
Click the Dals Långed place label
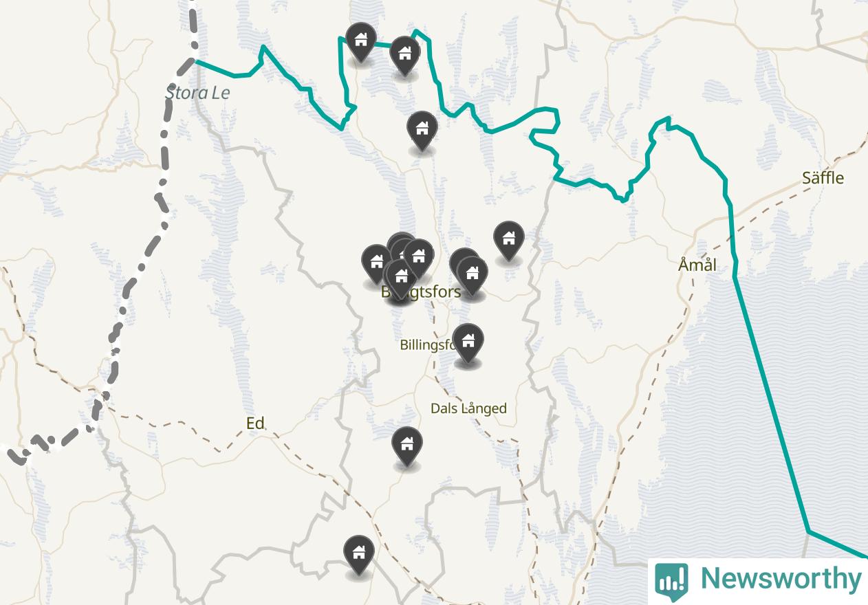(x=468, y=408)
